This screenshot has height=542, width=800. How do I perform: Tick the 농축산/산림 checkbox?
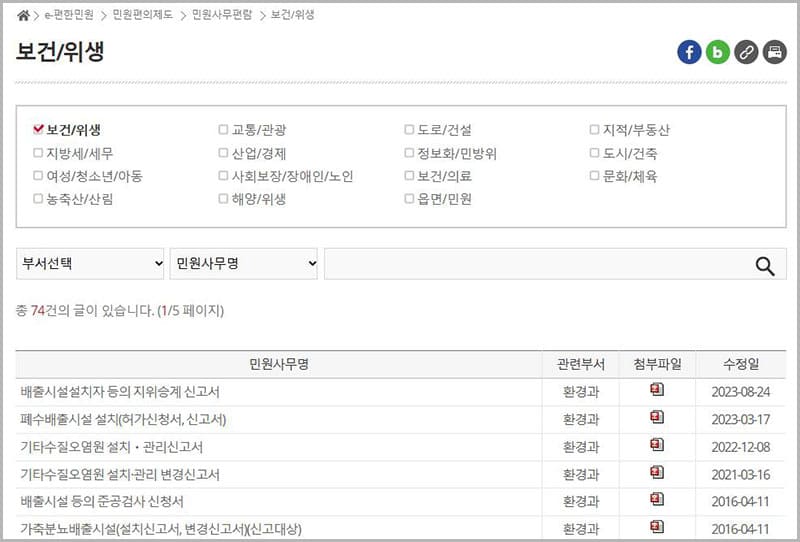tap(38, 199)
